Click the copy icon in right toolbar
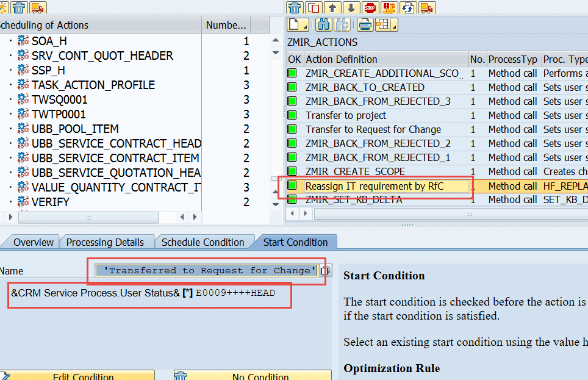This screenshot has height=380, width=588. (314, 8)
